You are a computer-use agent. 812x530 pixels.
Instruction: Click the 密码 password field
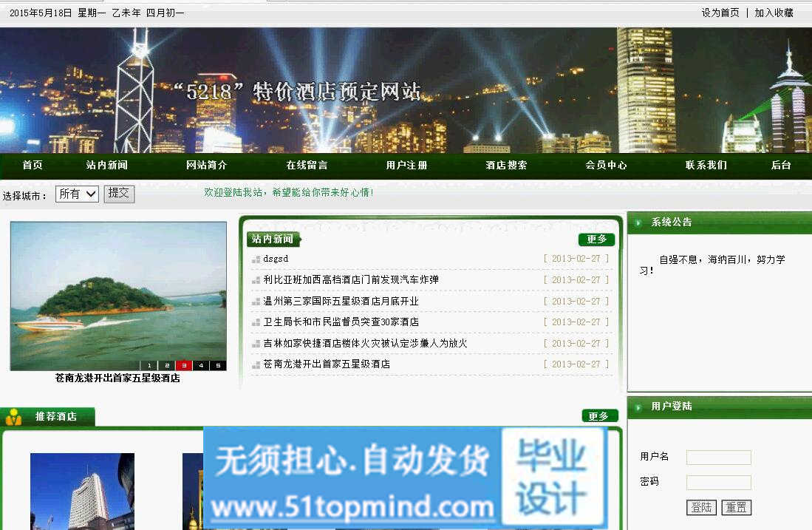click(718, 483)
